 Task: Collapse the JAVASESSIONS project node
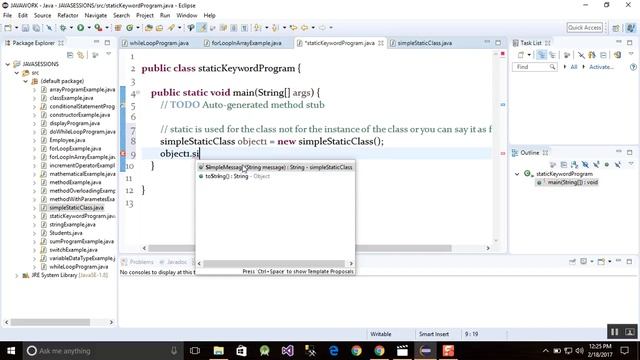(x=7, y=64)
